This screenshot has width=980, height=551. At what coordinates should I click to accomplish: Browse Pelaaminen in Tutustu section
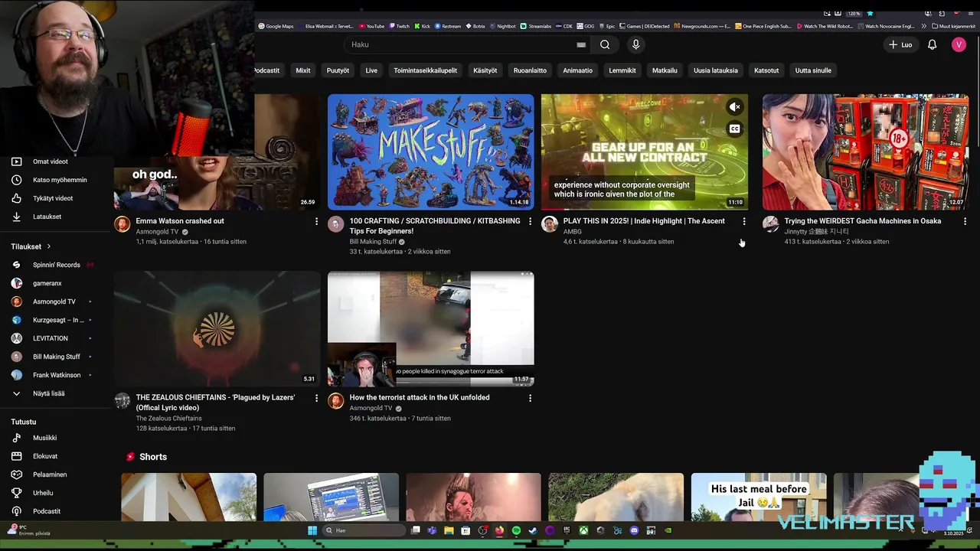point(50,474)
